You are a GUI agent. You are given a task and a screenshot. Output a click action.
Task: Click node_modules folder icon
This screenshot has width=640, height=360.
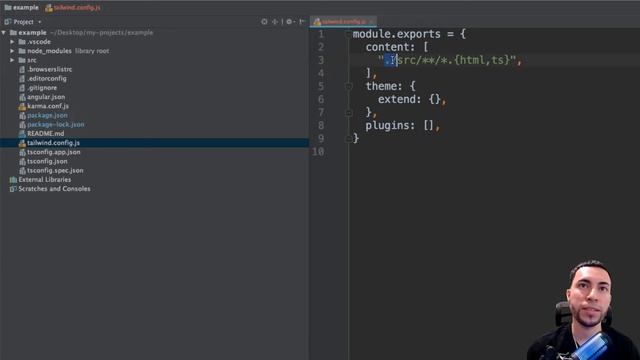tap(22, 51)
